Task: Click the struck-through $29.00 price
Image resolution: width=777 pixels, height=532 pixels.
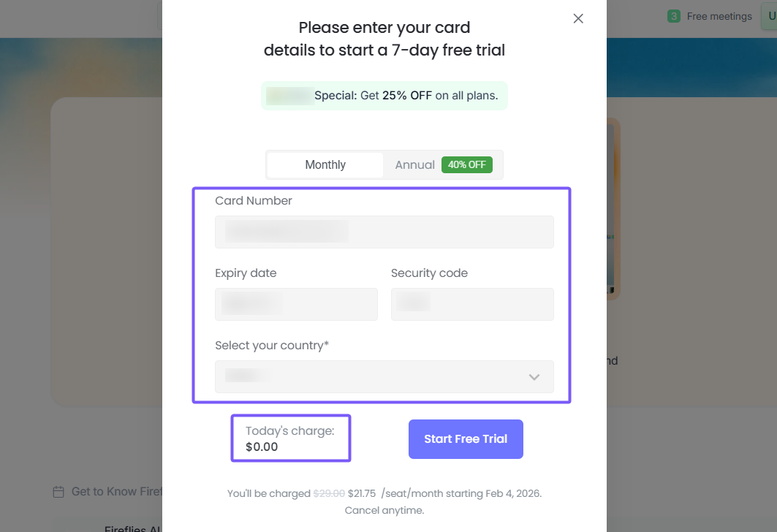Action: (329, 494)
